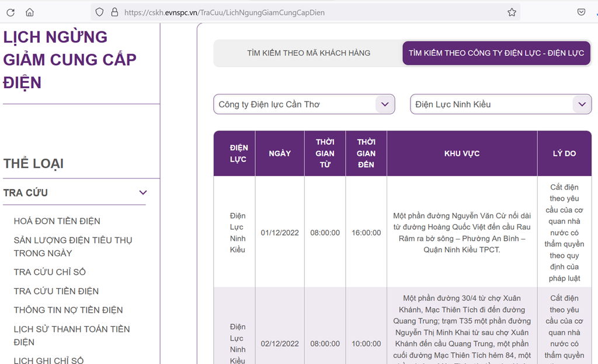Click the browser home icon
The image size is (598, 364).
coord(30,12)
